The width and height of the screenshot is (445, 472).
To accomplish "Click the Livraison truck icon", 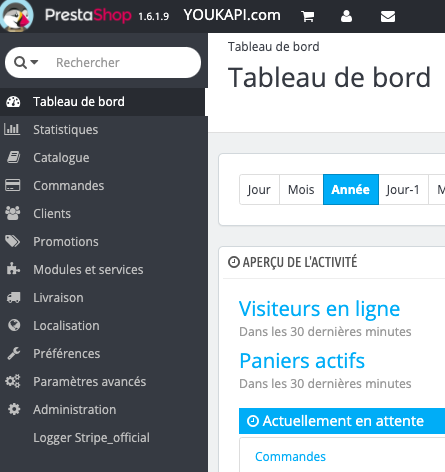I will pyautogui.click(x=13, y=297).
